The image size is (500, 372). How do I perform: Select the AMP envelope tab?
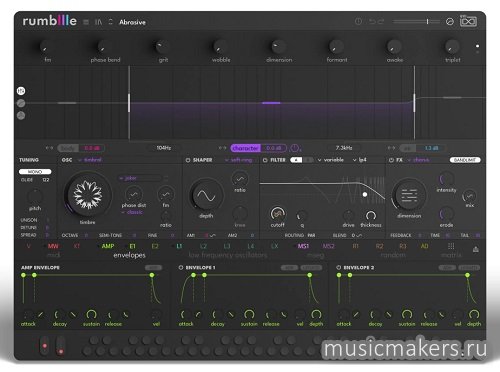[108, 246]
